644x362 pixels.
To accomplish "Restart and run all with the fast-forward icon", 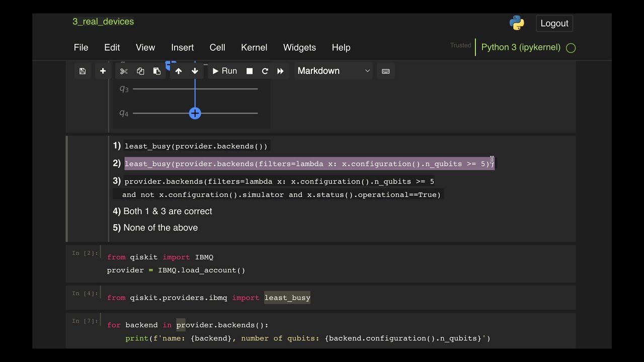I will [281, 71].
